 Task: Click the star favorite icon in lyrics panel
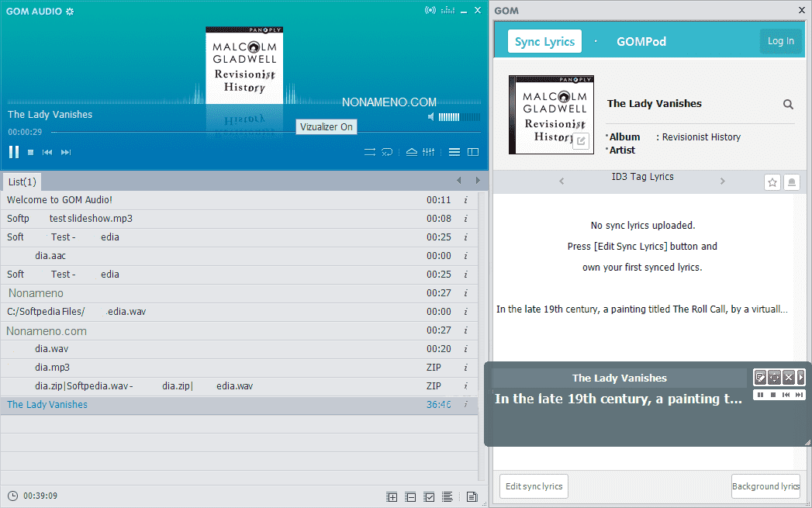(772, 182)
